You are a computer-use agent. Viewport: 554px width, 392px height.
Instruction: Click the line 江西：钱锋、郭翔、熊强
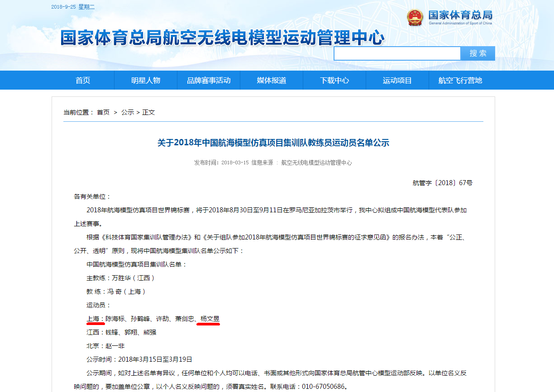(121, 332)
